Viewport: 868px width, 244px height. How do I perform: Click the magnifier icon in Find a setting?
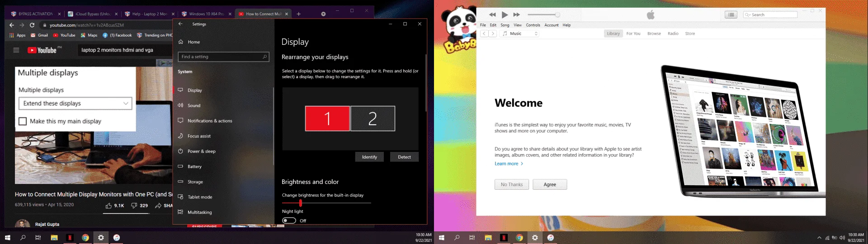(x=265, y=56)
